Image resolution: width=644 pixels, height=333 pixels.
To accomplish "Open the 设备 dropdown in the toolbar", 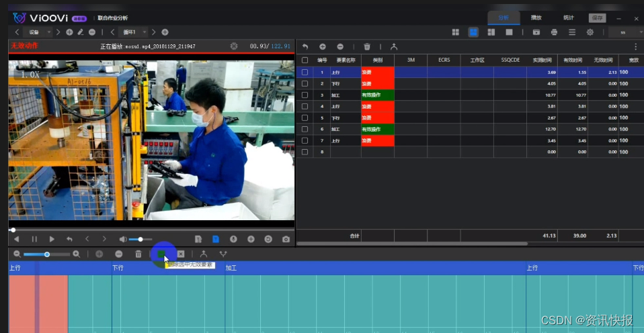I will (x=38, y=32).
